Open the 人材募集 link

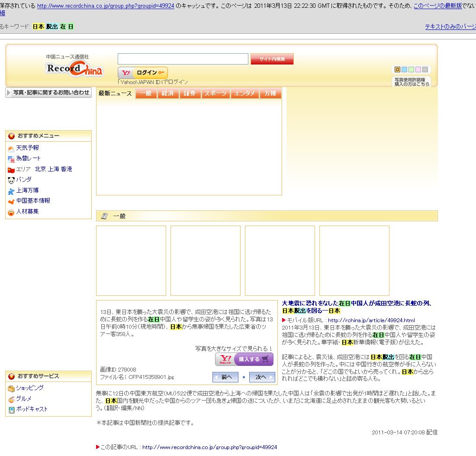point(28,211)
